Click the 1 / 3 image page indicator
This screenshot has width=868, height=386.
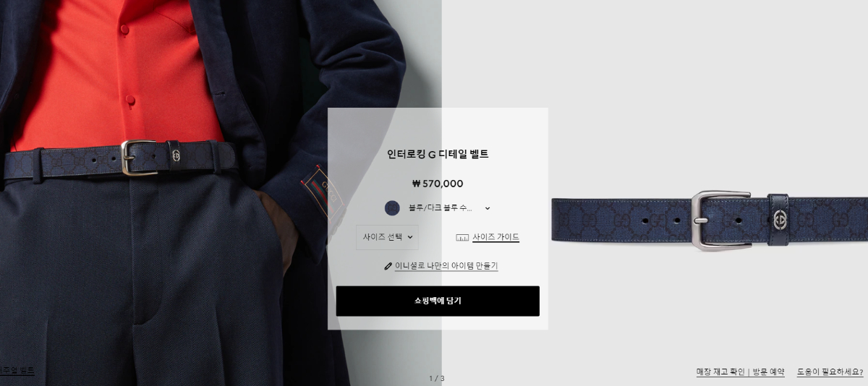(437, 378)
